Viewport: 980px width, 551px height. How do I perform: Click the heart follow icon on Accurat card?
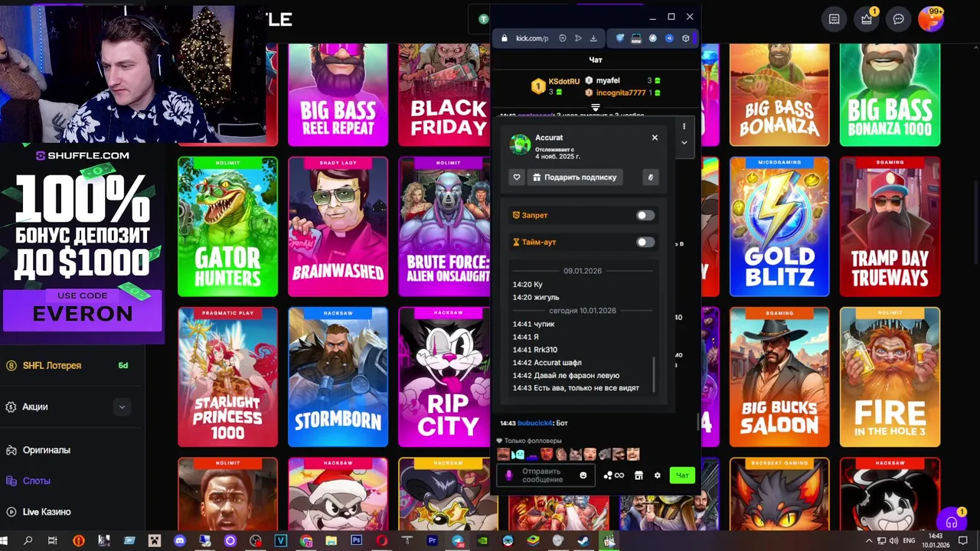(517, 177)
